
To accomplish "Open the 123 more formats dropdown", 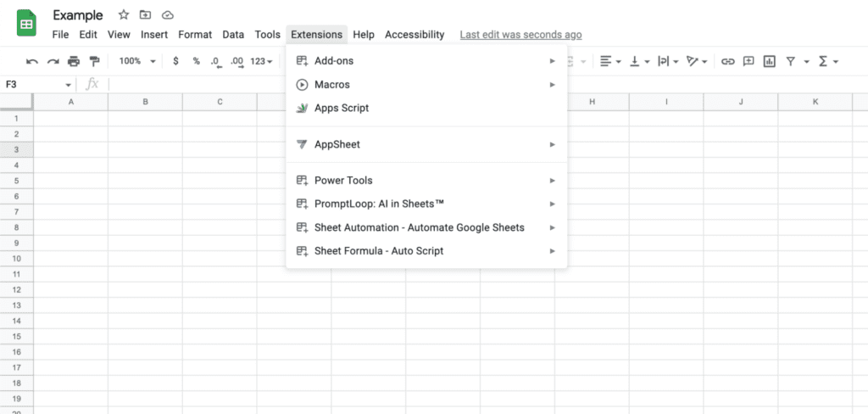I will 261,62.
